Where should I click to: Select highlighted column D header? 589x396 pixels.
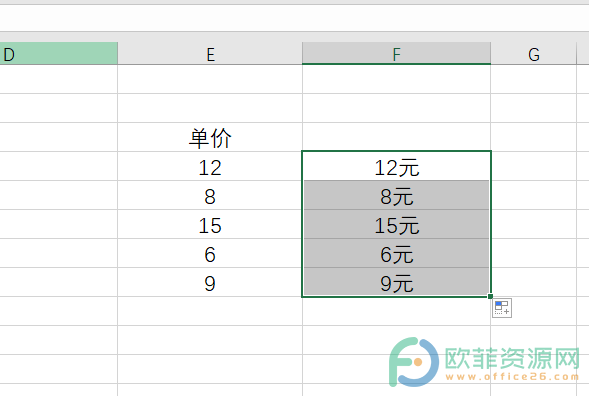[59, 53]
